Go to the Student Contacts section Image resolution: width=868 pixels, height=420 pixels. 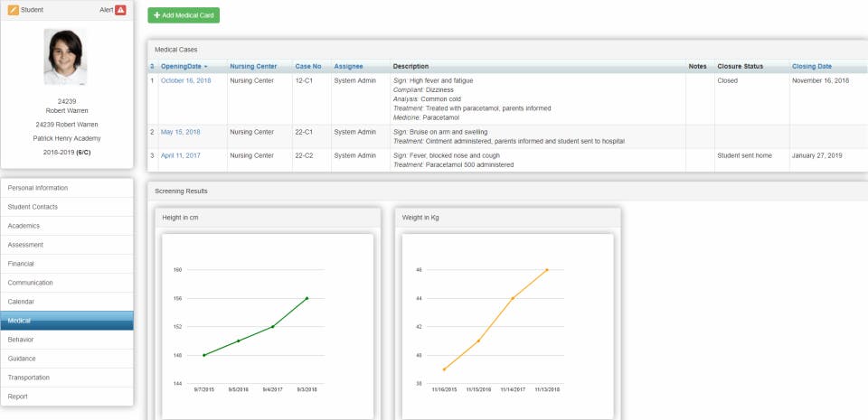pyautogui.click(x=67, y=207)
